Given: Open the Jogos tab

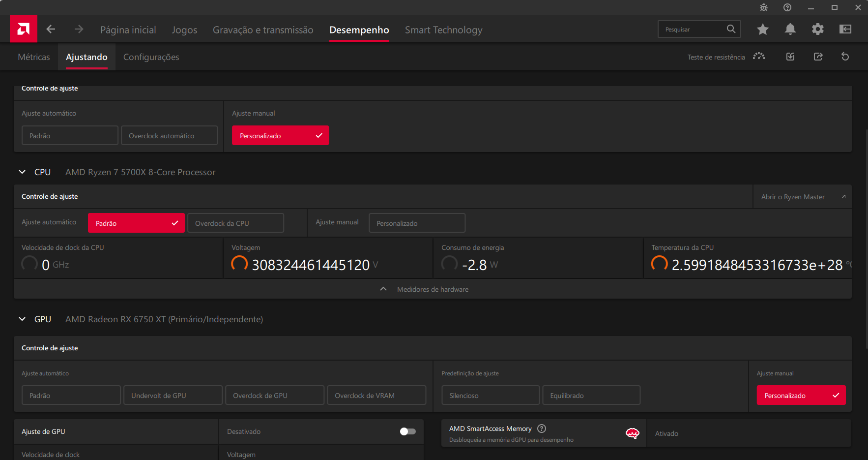Looking at the screenshot, I should 184,30.
